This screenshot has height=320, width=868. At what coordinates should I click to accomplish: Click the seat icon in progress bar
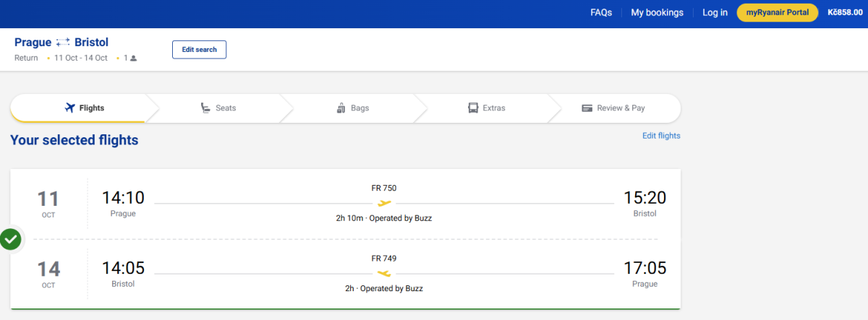point(206,108)
